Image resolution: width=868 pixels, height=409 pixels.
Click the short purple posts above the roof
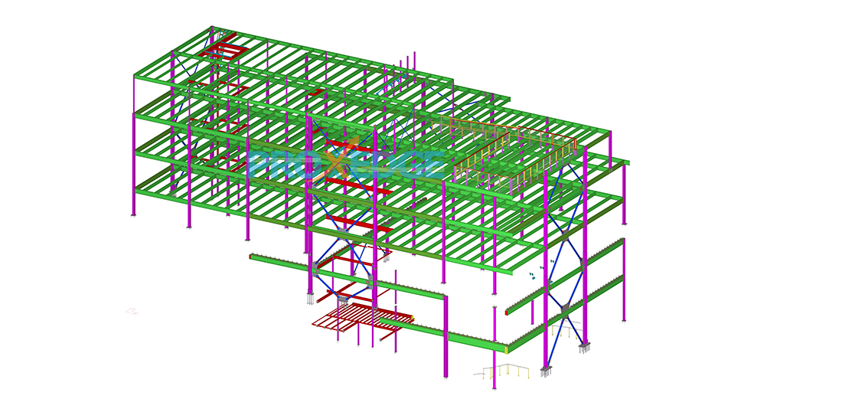pyautogui.click(x=407, y=66)
